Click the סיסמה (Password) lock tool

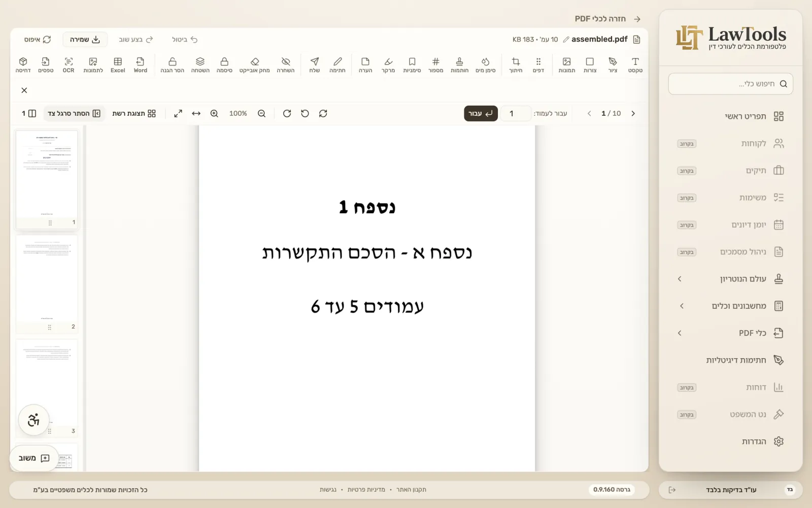[x=224, y=65]
